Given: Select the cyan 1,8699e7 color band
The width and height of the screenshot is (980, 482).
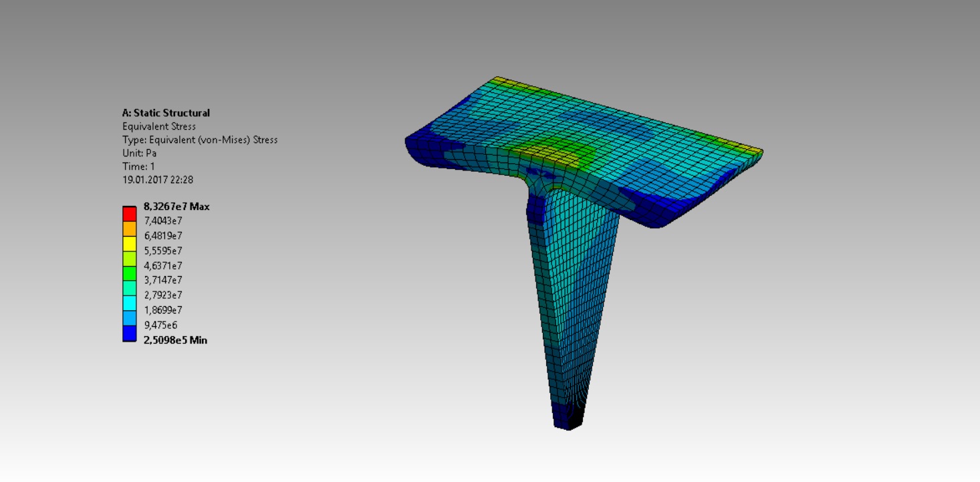Looking at the screenshot, I should coord(131,310).
